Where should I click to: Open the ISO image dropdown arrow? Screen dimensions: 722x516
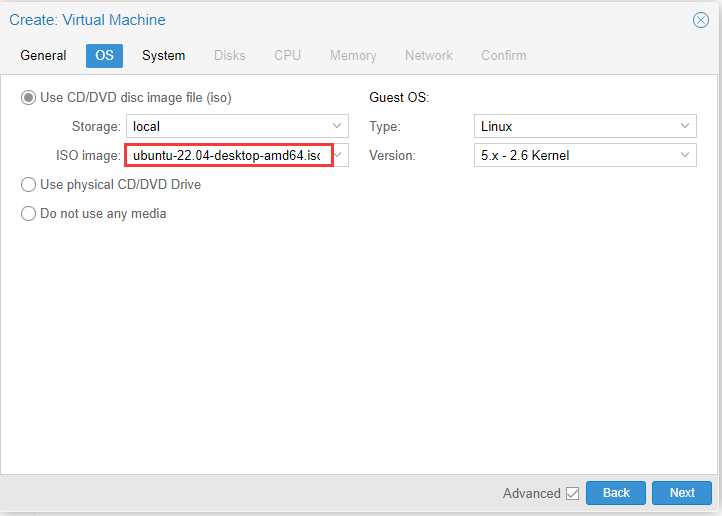(x=340, y=155)
